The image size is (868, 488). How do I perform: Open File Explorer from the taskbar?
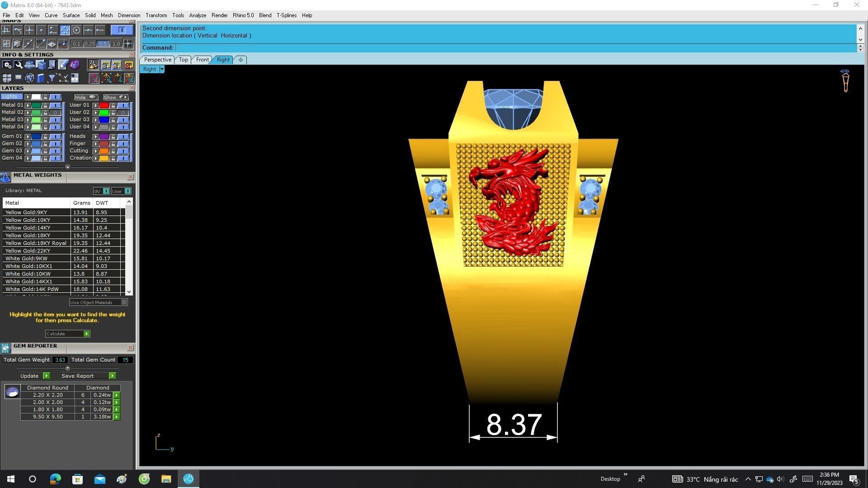(166, 479)
